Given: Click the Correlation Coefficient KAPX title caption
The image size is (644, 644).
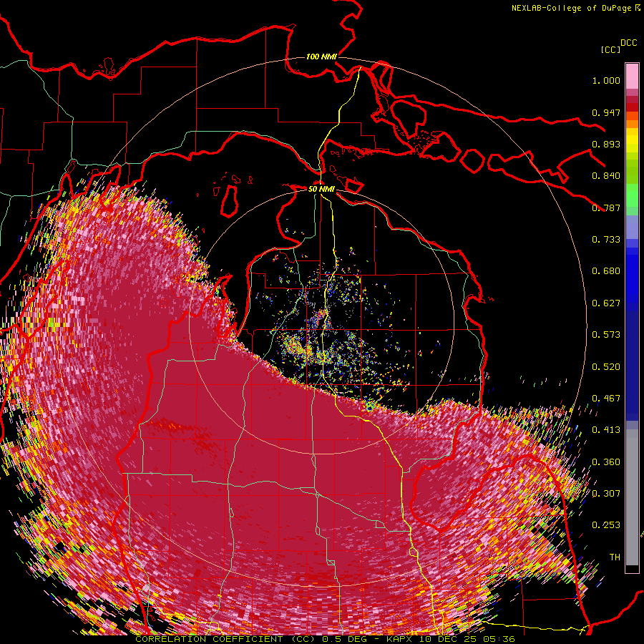Looking at the screenshot, I should tap(325, 639).
